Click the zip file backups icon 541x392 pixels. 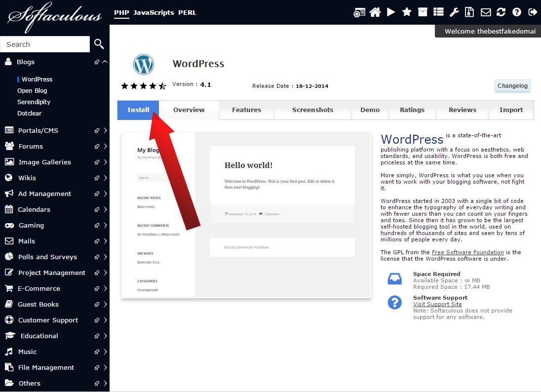(470, 12)
